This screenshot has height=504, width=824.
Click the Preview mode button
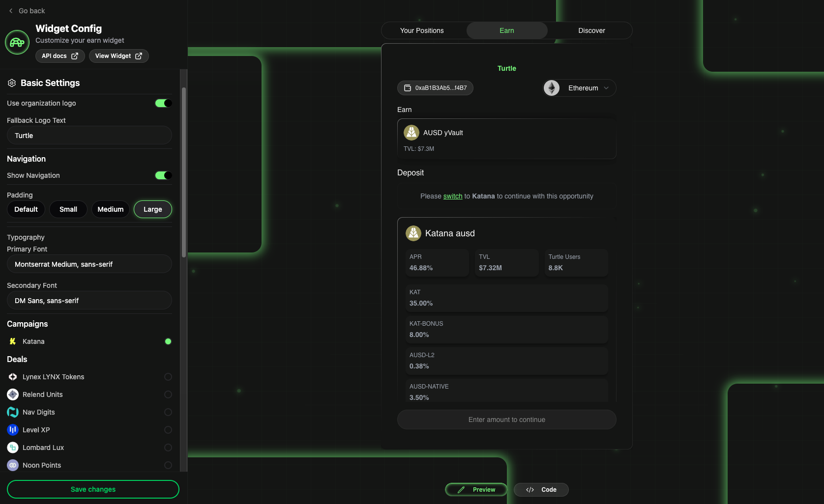tap(476, 490)
